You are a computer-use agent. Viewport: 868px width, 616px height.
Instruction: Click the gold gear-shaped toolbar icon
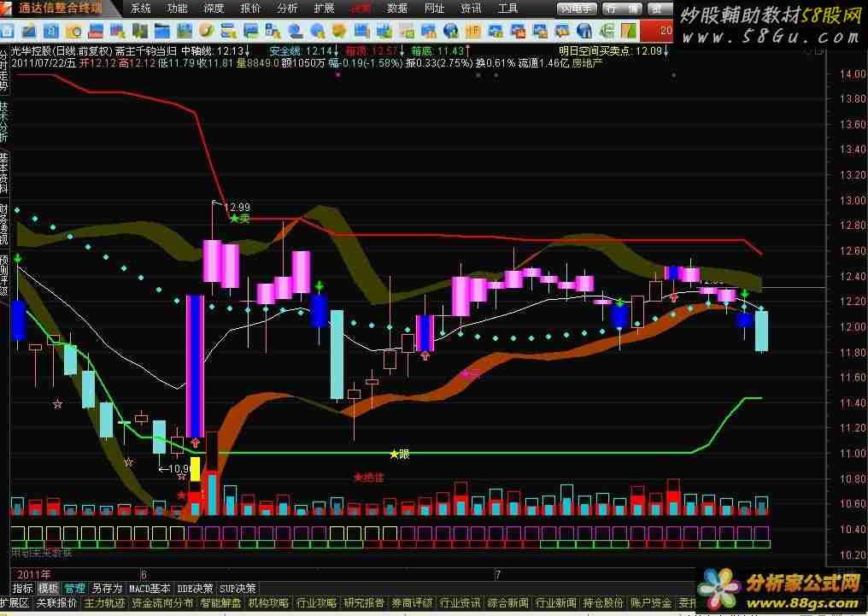click(339, 31)
